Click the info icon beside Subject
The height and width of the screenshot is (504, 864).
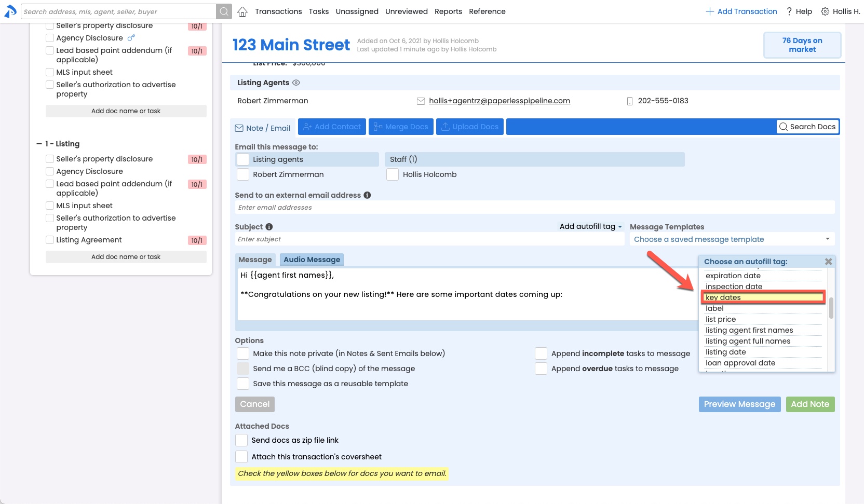(x=269, y=227)
